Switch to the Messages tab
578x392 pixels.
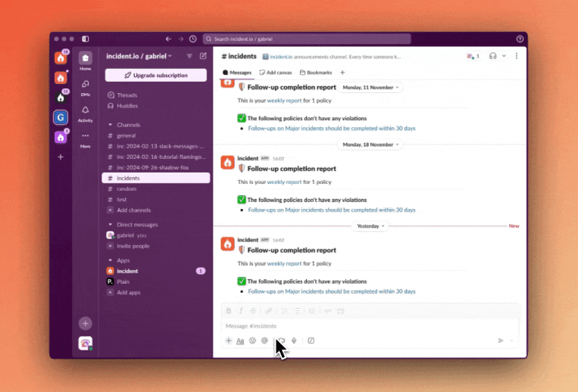pyautogui.click(x=237, y=73)
